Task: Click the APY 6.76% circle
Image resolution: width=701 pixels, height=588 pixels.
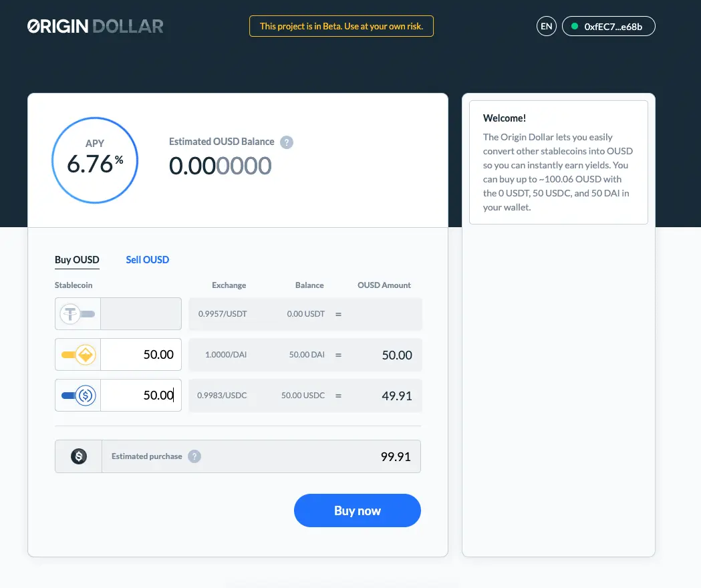Action: pos(95,160)
